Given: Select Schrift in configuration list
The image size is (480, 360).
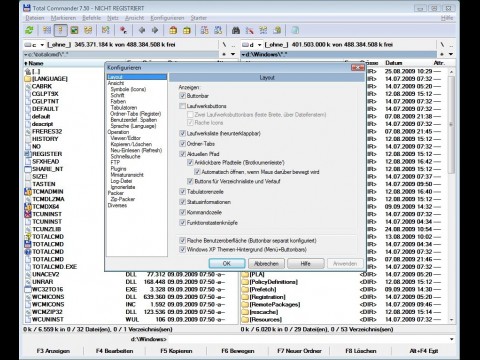Looking at the screenshot, I should (x=117, y=95).
